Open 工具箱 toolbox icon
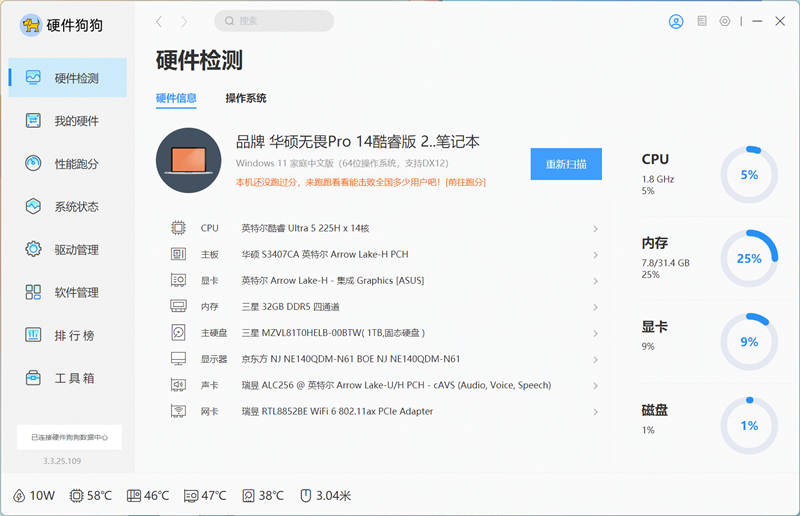 pyautogui.click(x=33, y=378)
